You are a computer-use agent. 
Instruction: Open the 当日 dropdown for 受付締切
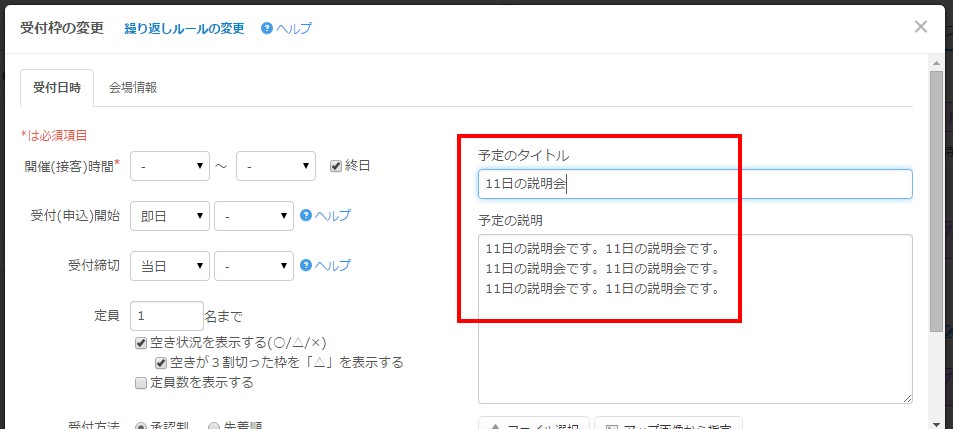coord(170,266)
